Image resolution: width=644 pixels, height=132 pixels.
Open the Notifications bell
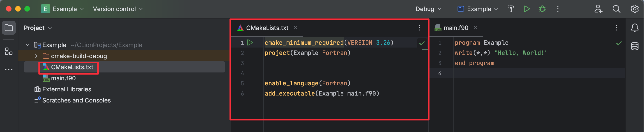point(635,27)
